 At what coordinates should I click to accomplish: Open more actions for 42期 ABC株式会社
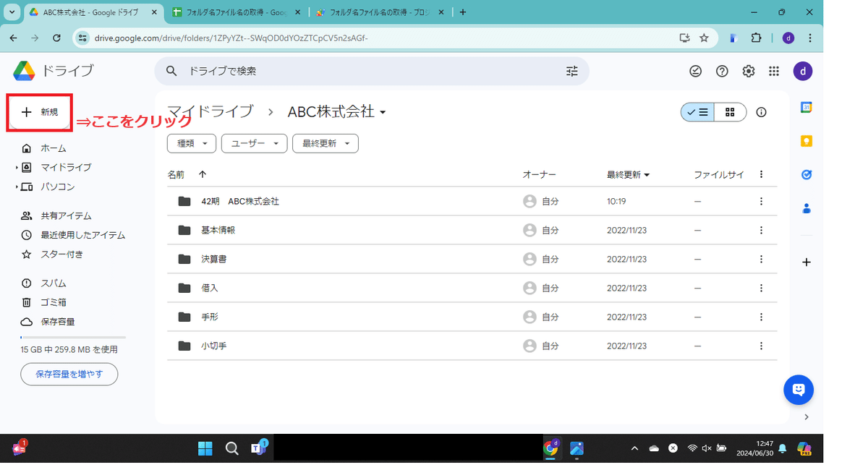761,201
